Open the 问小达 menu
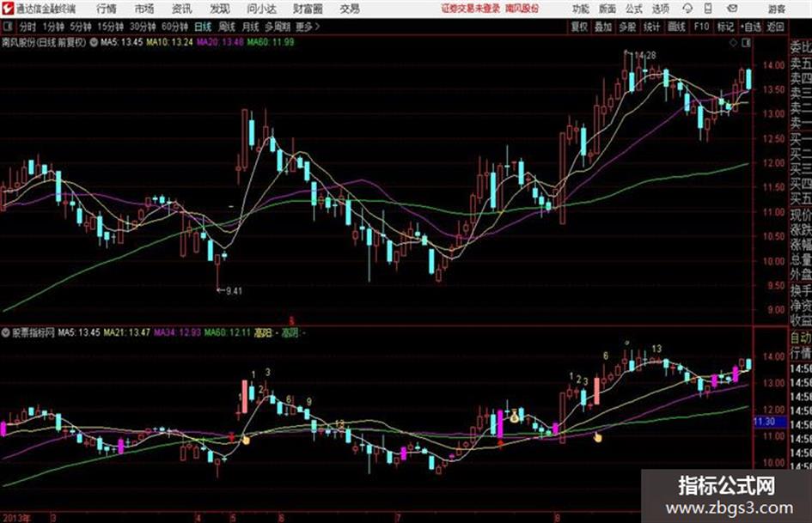This screenshot has width=812, height=523. click(261, 9)
